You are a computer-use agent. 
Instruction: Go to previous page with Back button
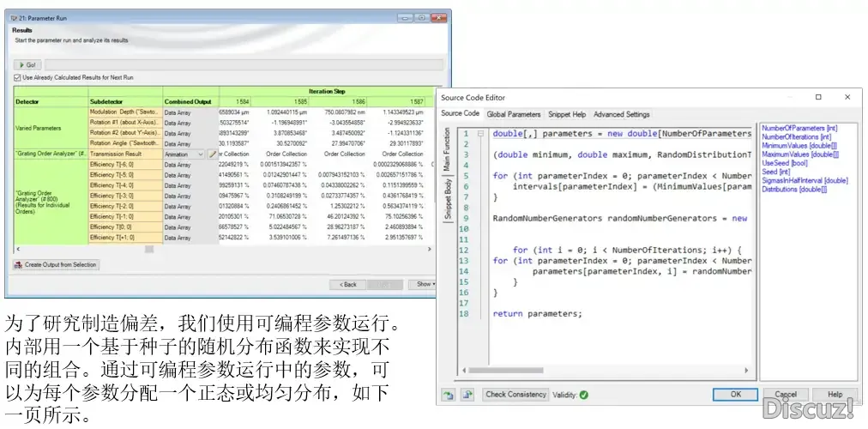pyautogui.click(x=347, y=285)
